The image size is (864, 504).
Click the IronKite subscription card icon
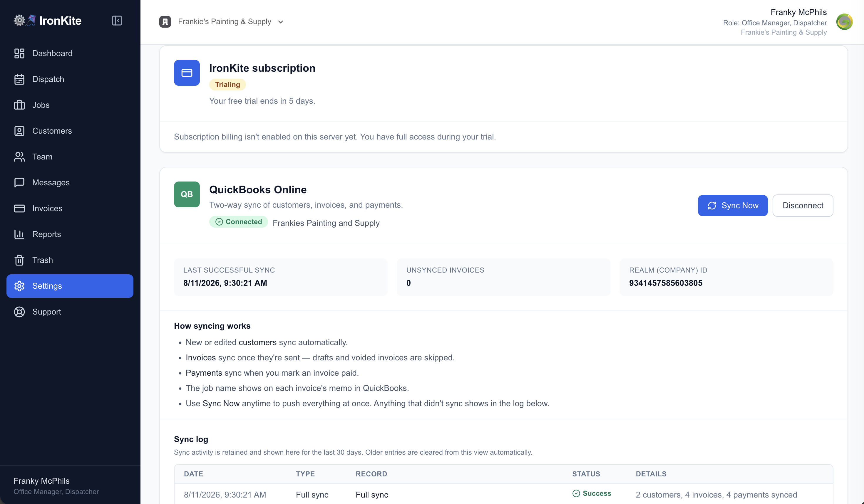pyautogui.click(x=187, y=73)
